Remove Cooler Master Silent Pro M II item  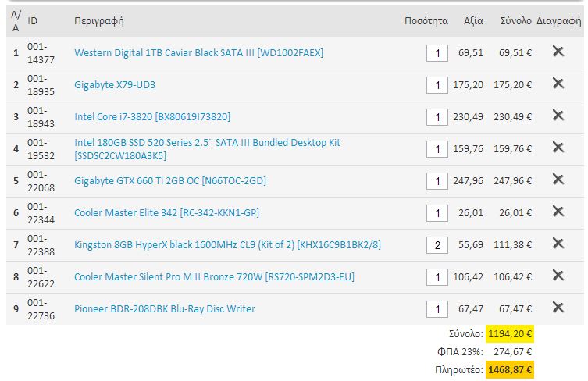click(x=558, y=276)
